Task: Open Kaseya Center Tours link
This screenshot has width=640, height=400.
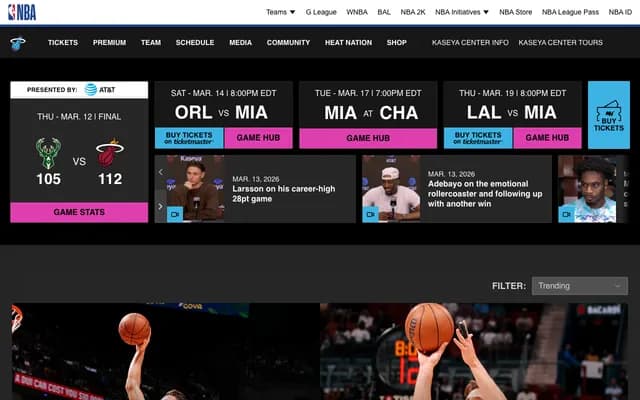Action: pos(560,42)
